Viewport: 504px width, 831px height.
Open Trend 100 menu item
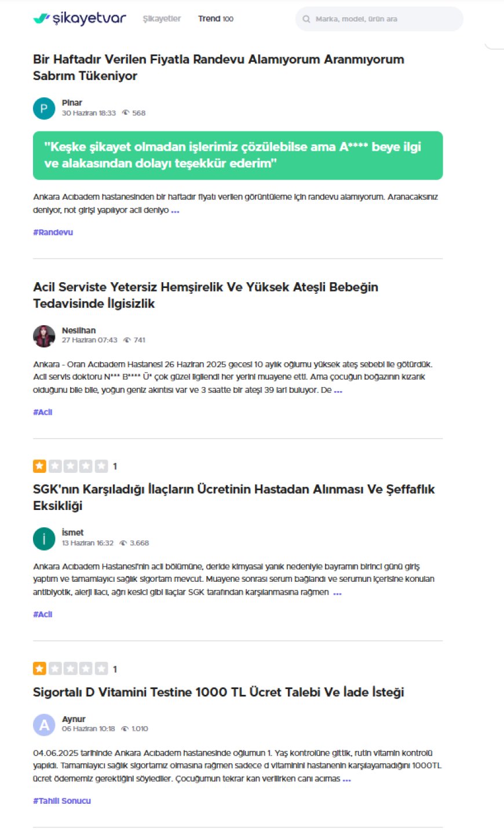(216, 19)
